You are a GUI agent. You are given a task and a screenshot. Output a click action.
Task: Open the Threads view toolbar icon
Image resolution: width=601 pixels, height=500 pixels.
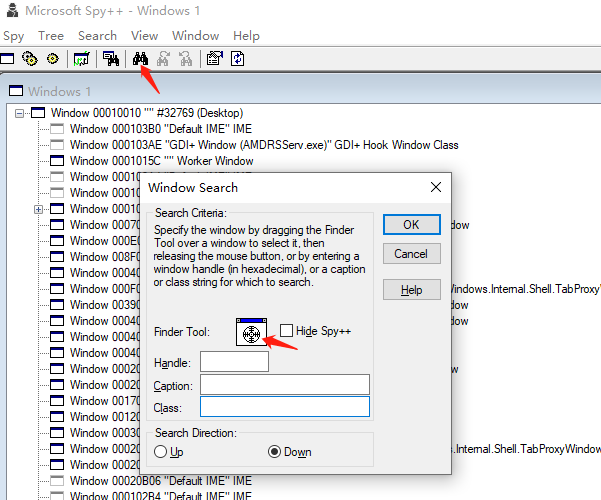pyautogui.click(x=53, y=59)
